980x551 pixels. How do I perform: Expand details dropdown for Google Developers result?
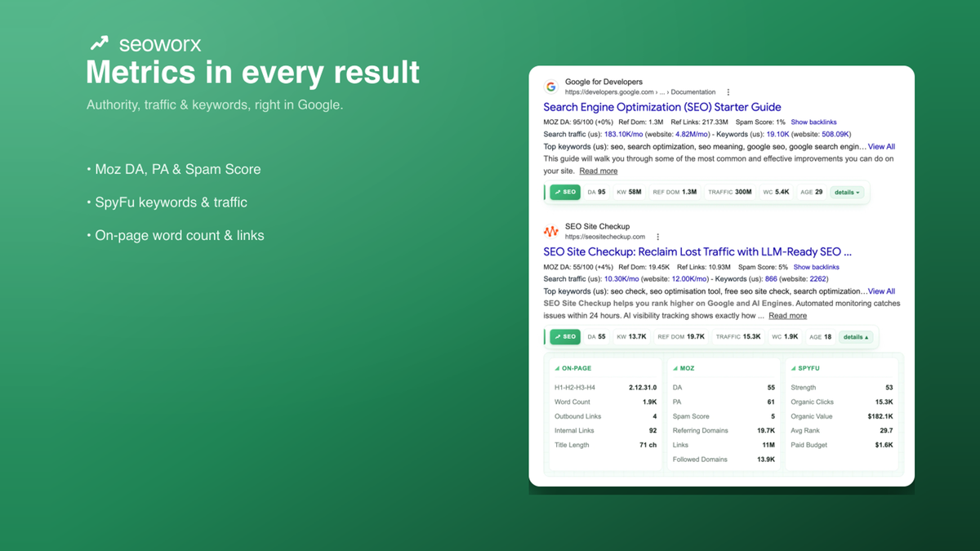pos(847,193)
